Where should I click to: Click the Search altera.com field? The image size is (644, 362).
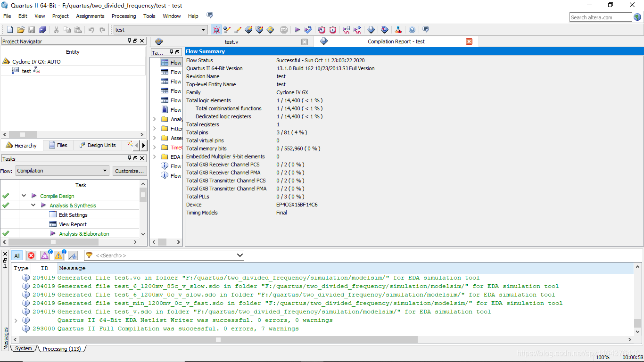(601, 17)
